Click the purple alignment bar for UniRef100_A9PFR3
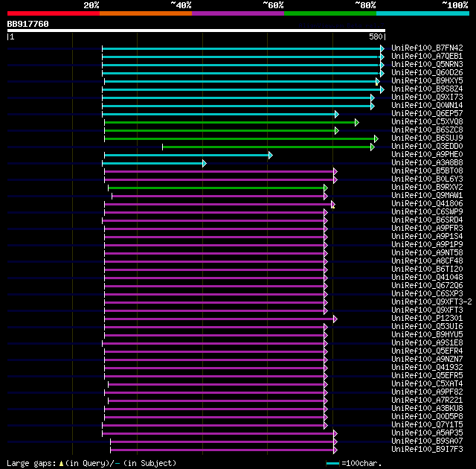The width and height of the screenshot is (476, 469). click(x=214, y=229)
